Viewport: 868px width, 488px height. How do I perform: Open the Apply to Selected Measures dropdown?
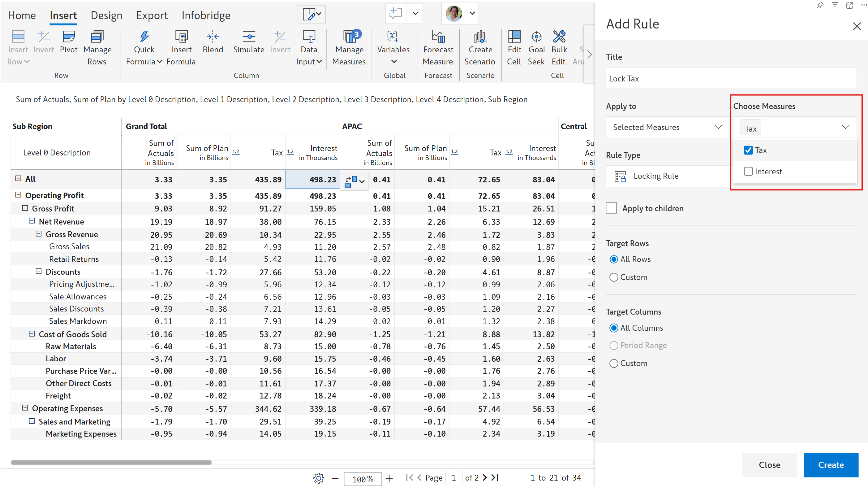667,127
